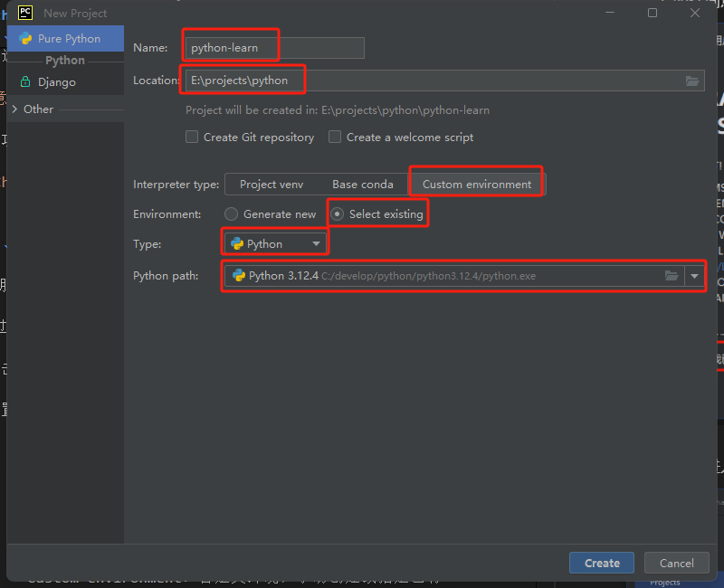This screenshot has width=724, height=588.
Task: Click the Cancel button
Action: pyautogui.click(x=676, y=563)
